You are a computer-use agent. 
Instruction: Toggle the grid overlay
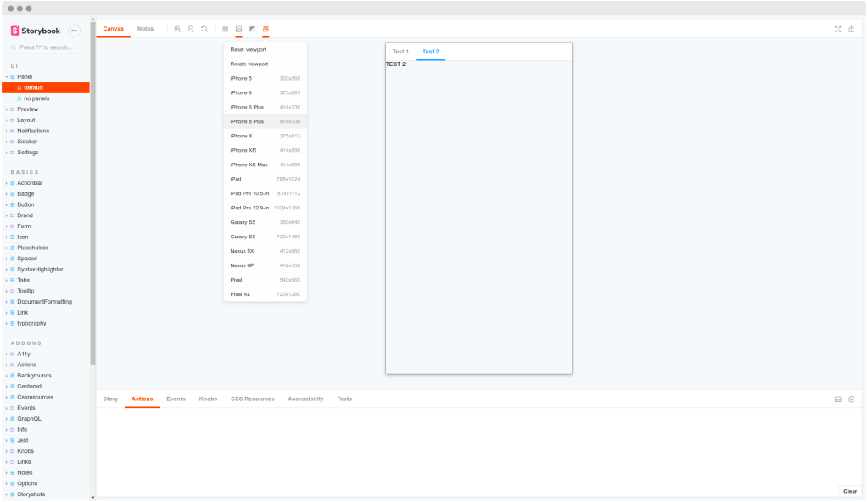225,29
